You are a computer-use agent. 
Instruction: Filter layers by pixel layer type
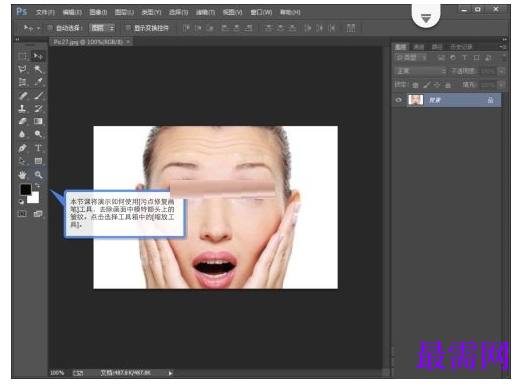tap(441, 58)
